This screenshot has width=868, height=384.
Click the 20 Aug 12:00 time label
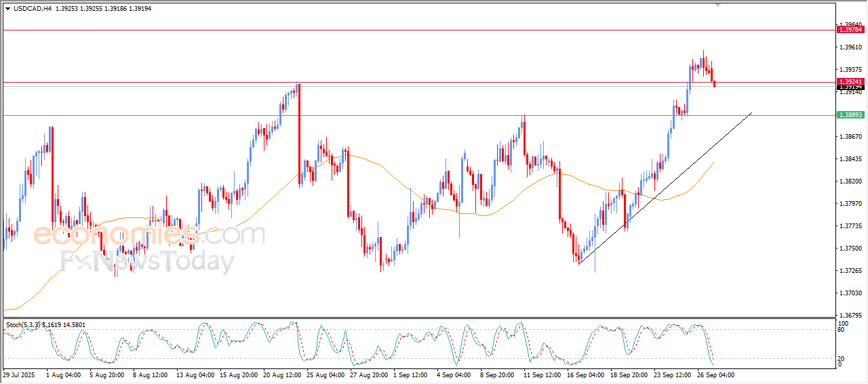282,374
